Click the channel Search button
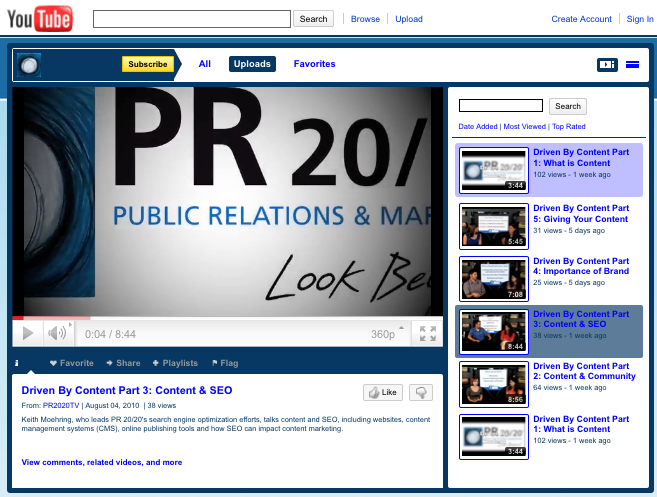The image size is (657, 497). 568,106
